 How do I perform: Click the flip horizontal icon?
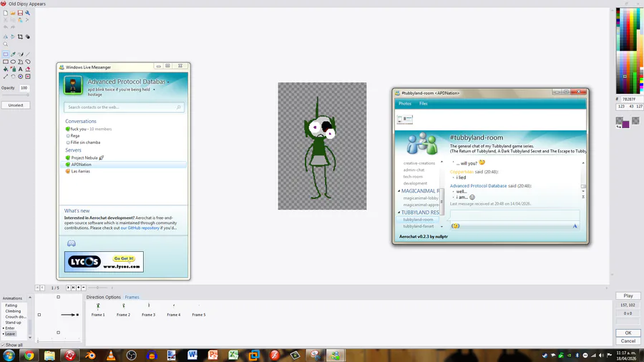pyautogui.click(x=6, y=36)
